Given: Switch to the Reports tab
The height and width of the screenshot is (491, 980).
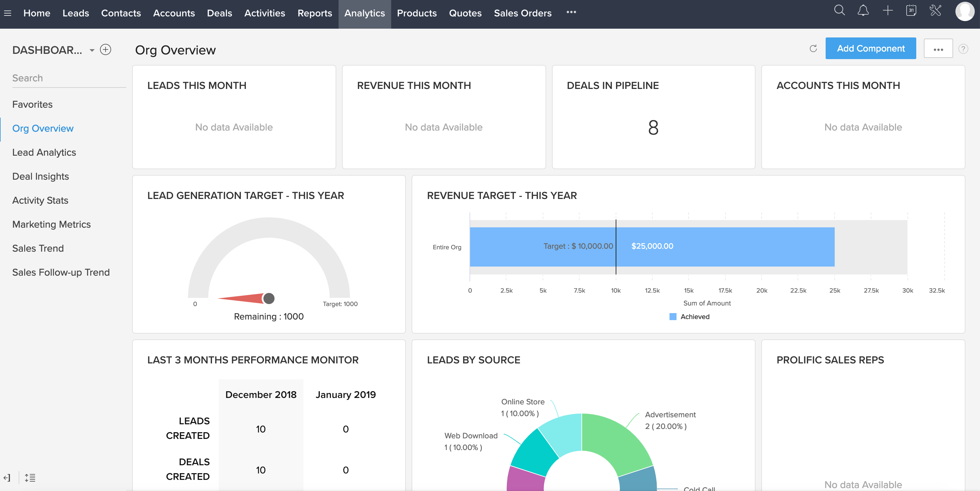Looking at the screenshot, I should tap(315, 13).
